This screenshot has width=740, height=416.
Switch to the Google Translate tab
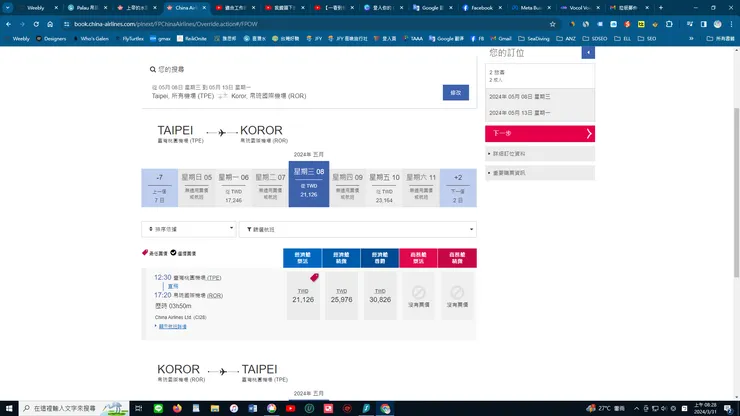[x=431, y=8]
